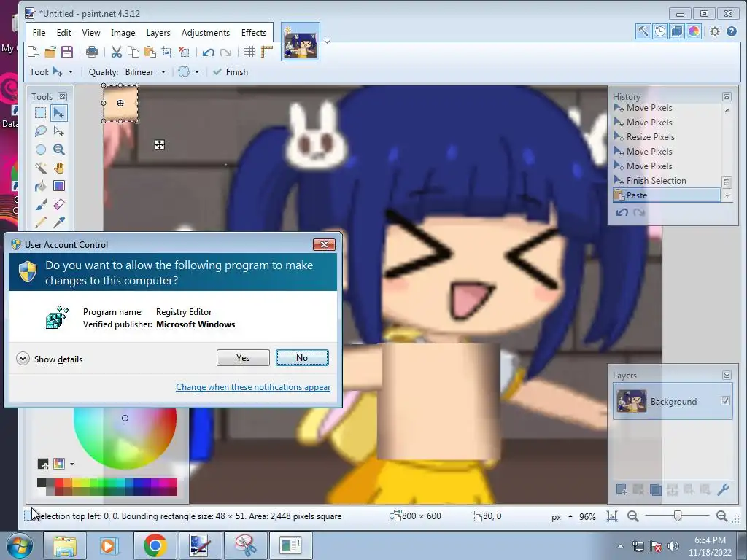Select the Color Picker eyedropper tool
The image size is (747, 560).
59,222
